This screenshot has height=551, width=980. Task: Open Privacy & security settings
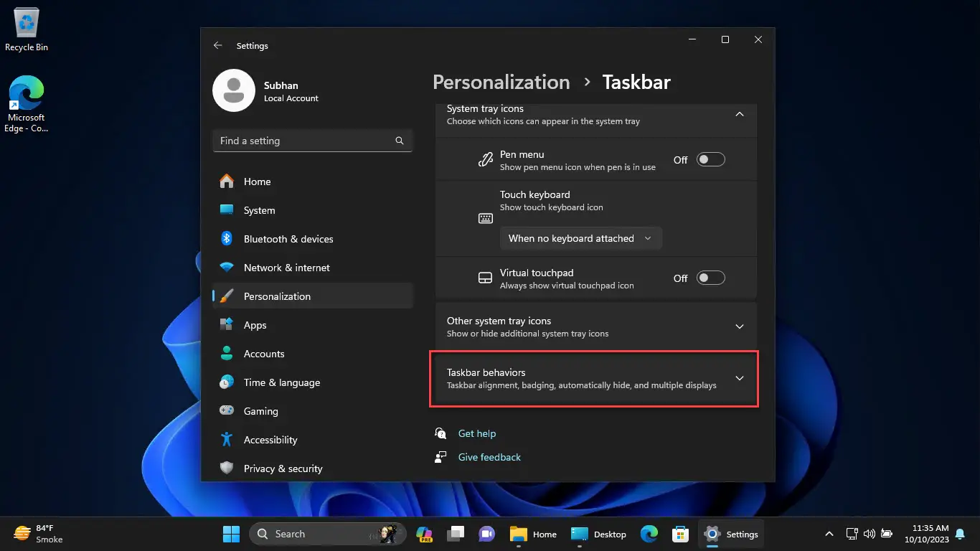click(x=313, y=468)
